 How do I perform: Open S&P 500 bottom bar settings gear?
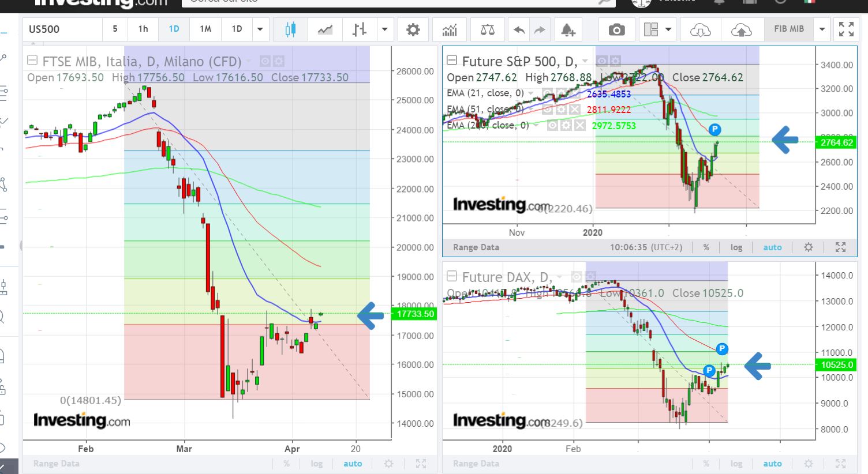[x=809, y=247]
